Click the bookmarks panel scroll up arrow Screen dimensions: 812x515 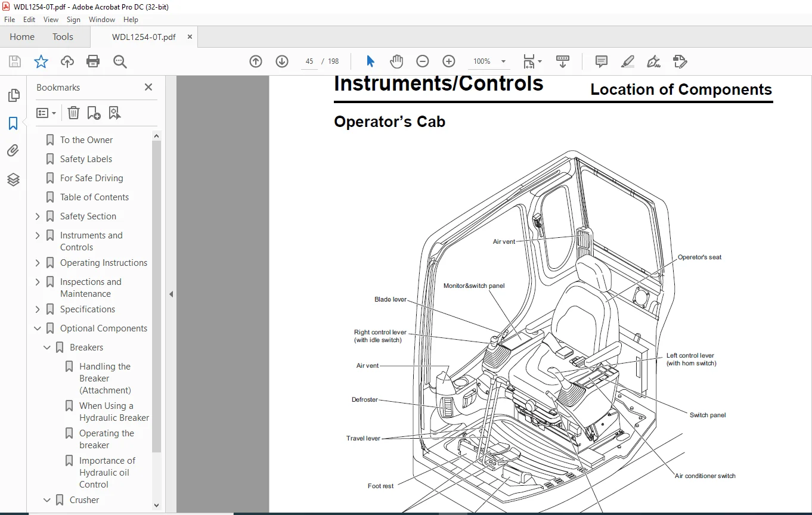click(x=157, y=136)
